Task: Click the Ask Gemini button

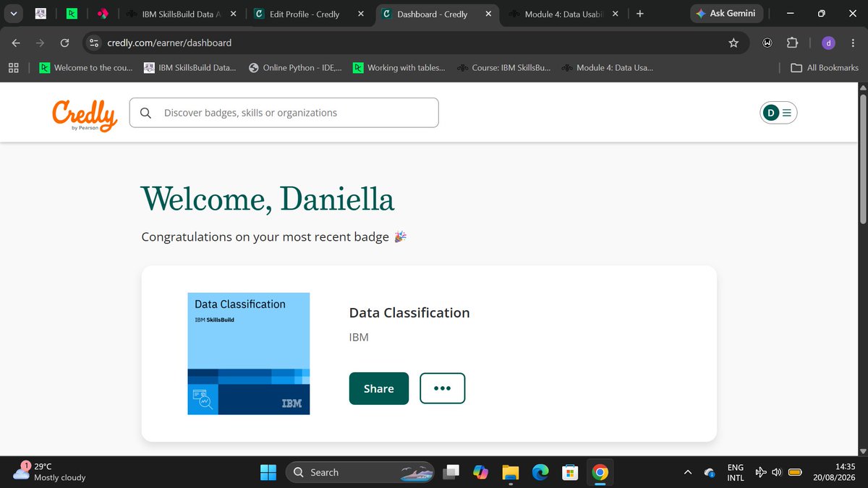Action: pyautogui.click(x=726, y=13)
